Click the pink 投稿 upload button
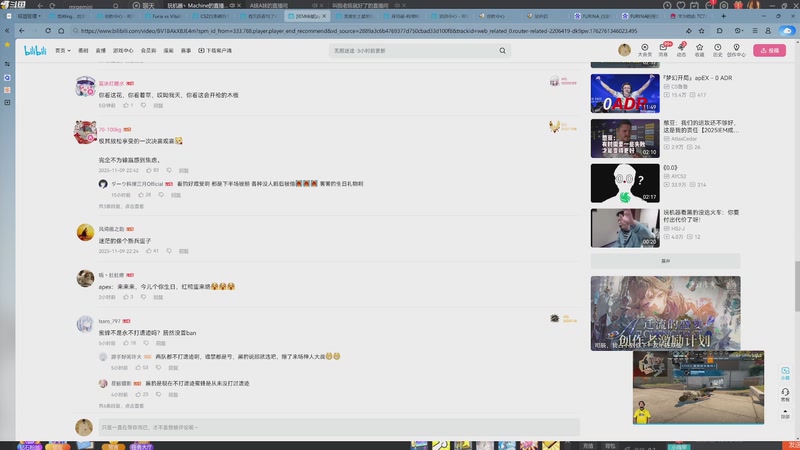The height and width of the screenshot is (450, 800). 769,51
